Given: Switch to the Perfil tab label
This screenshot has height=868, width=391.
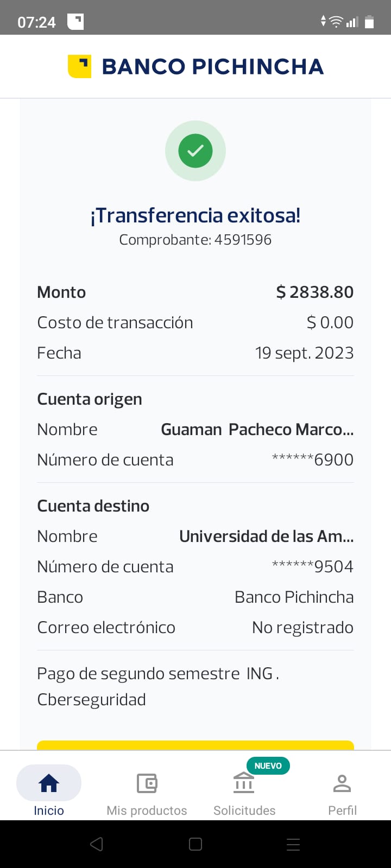Looking at the screenshot, I should tap(342, 810).
